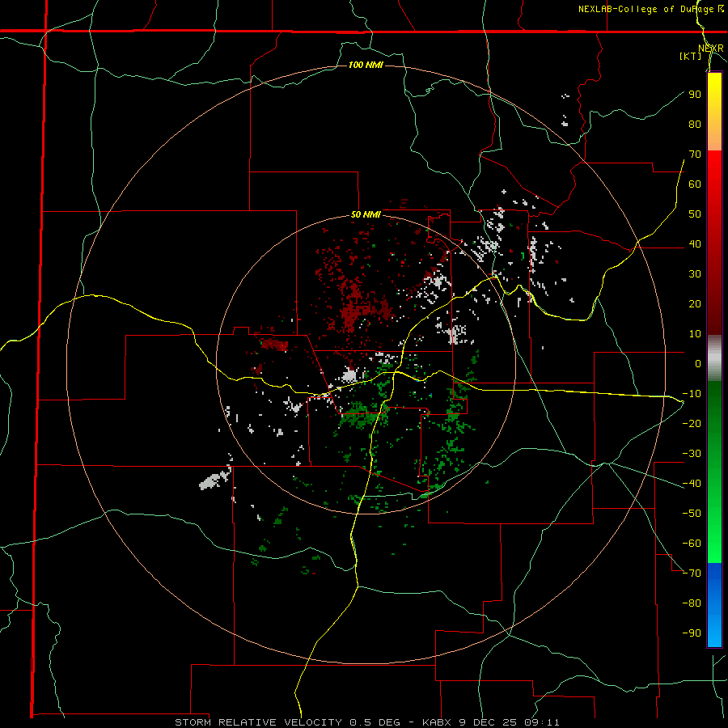
Task: Click the NEXR label near color scale
Action: click(x=711, y=49)
